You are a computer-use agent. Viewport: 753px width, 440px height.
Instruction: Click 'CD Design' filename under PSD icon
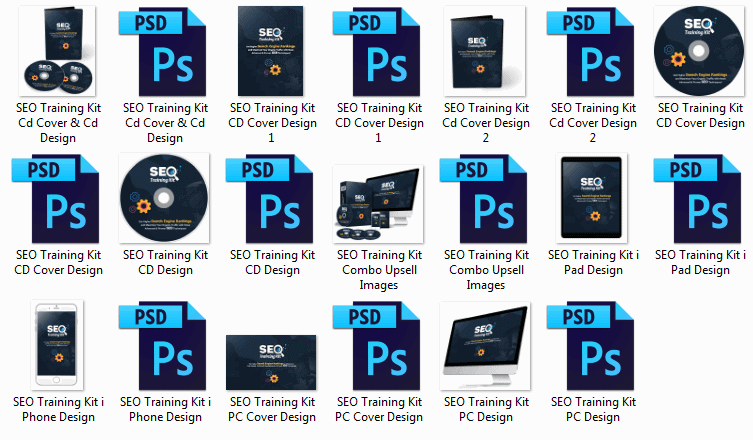(272, 262)
